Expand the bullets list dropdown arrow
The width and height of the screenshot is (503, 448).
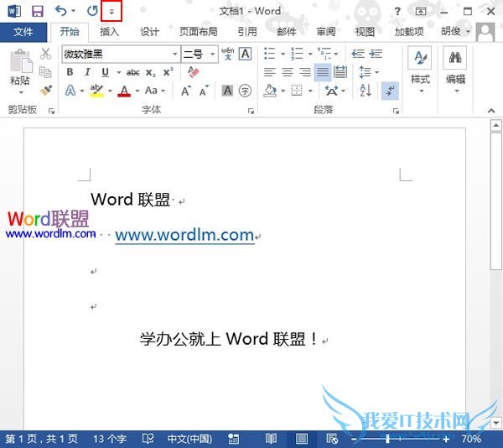[x=283, y=54]
